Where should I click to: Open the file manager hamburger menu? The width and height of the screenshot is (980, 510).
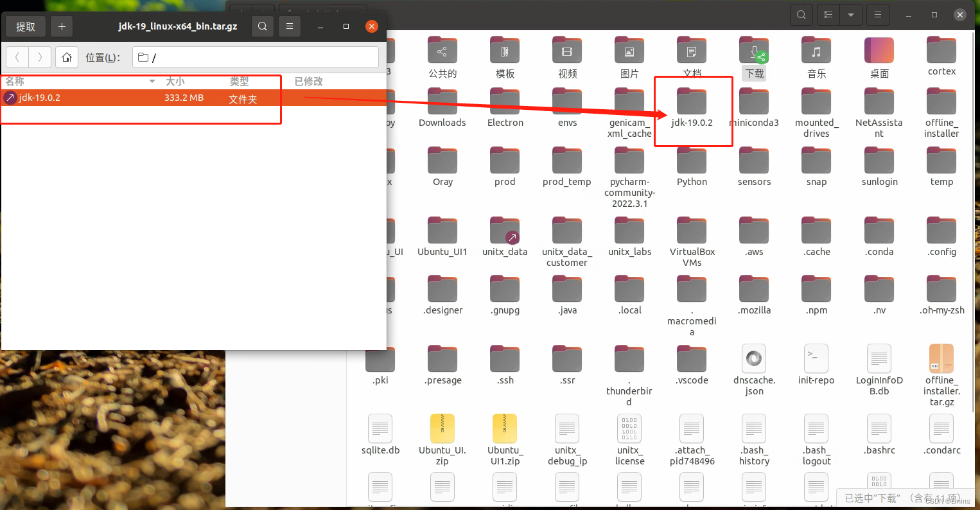877,14
